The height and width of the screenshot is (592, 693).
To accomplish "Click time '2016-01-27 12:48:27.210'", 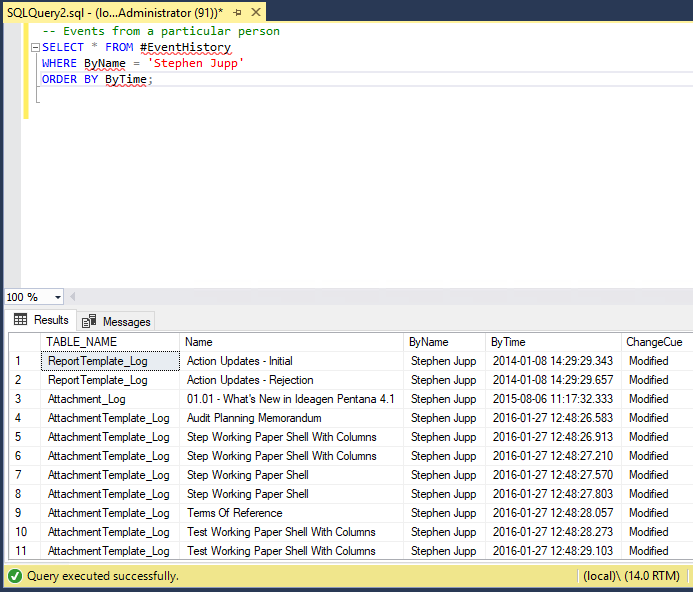I will tap(553, 456).
